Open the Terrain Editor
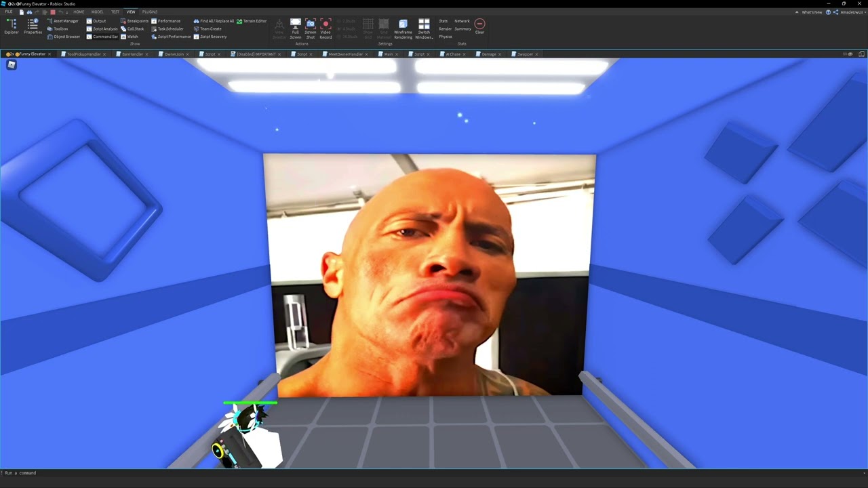868x488 pixels. click(252, 21)
